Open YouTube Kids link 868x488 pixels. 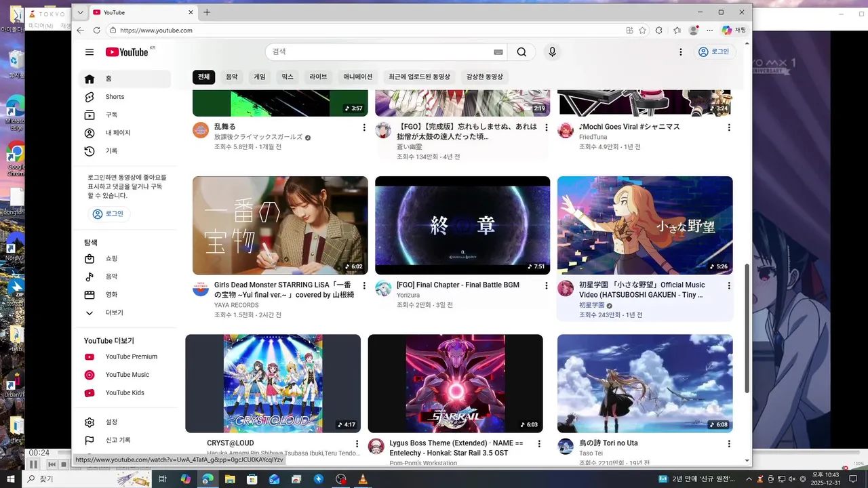pyautogui.click(x=125, y=393)
